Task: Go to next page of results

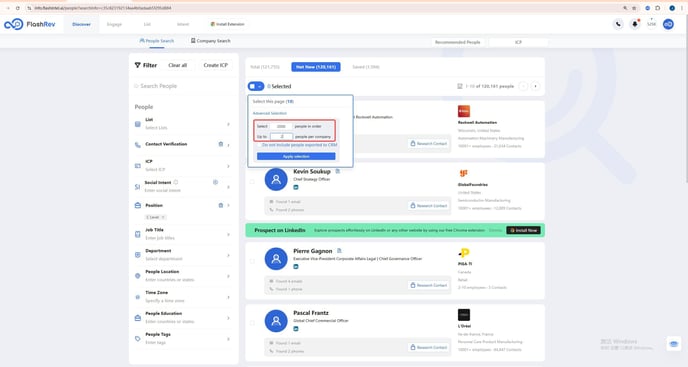Action: click(x=535, y=86)
